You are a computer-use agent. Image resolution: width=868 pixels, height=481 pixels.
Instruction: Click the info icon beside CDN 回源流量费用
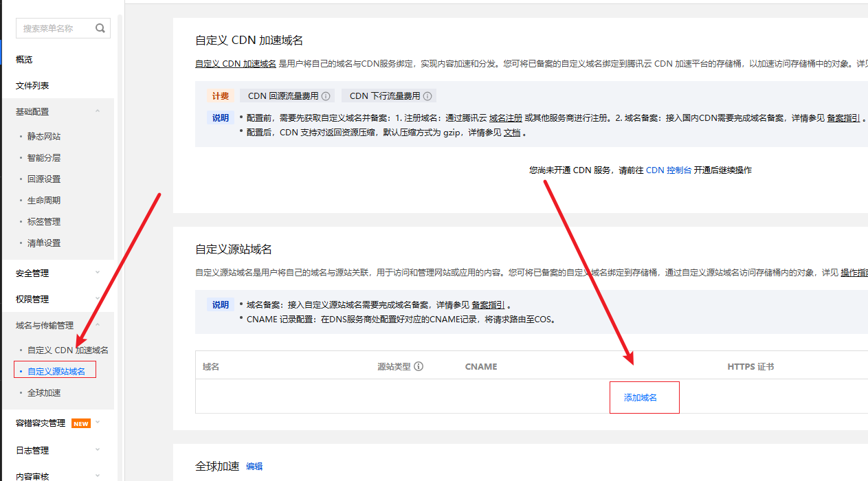click(326, 96)
